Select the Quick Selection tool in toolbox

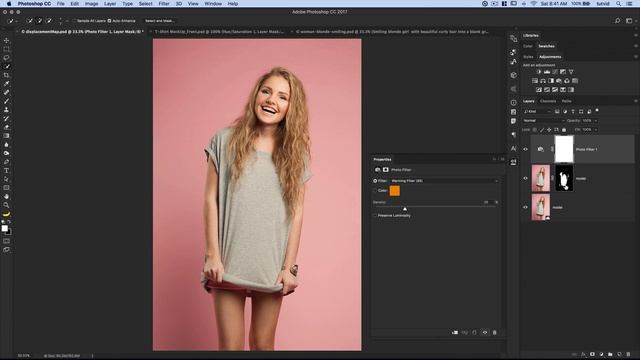coord(7,66)
